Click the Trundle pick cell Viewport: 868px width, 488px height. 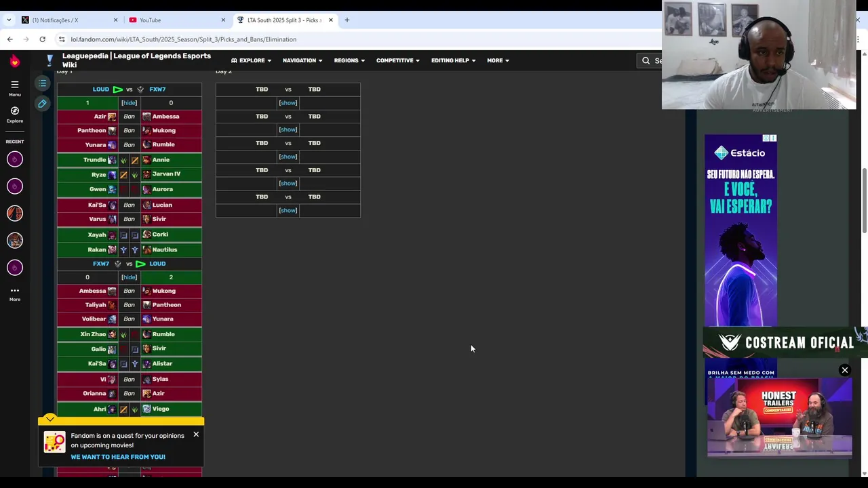[87, 160]
